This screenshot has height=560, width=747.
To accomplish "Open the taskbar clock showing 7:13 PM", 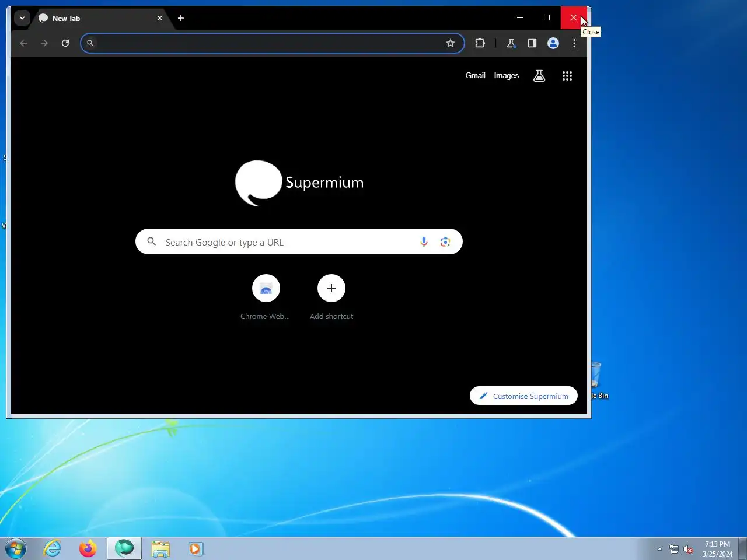I will (x=717, y=549).
